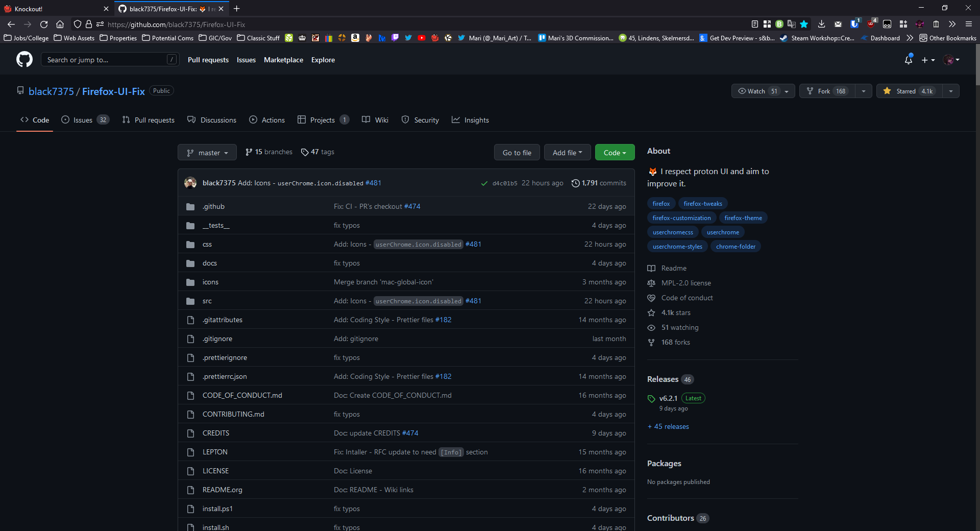The image size is (980, 531).
Task: Open tracking protection shield icon
Action: tap(78, 24)
